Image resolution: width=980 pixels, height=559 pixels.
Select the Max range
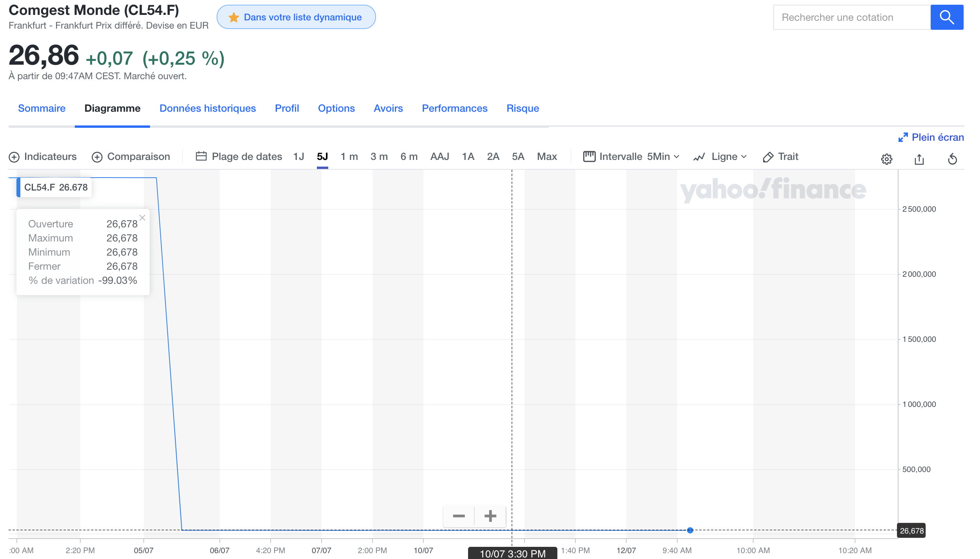point(547,156)
